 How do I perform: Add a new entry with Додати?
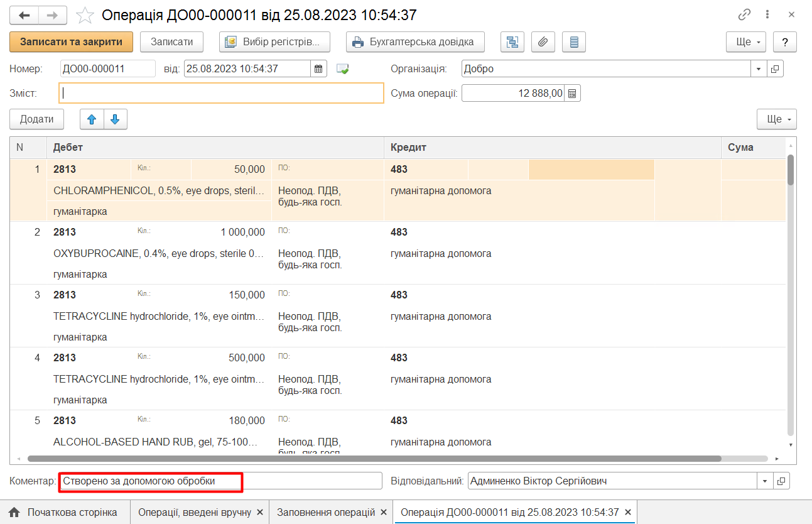(x=36, y=119)
